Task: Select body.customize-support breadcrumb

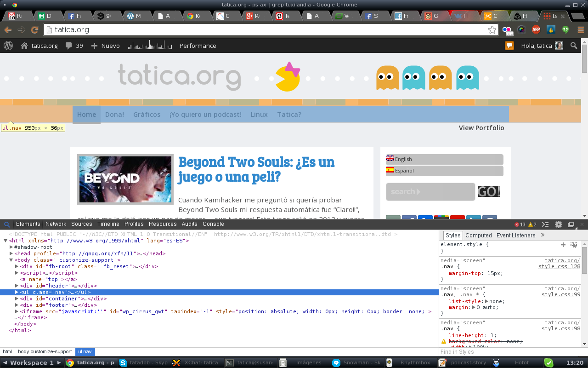Action: (x=45, y=351)
